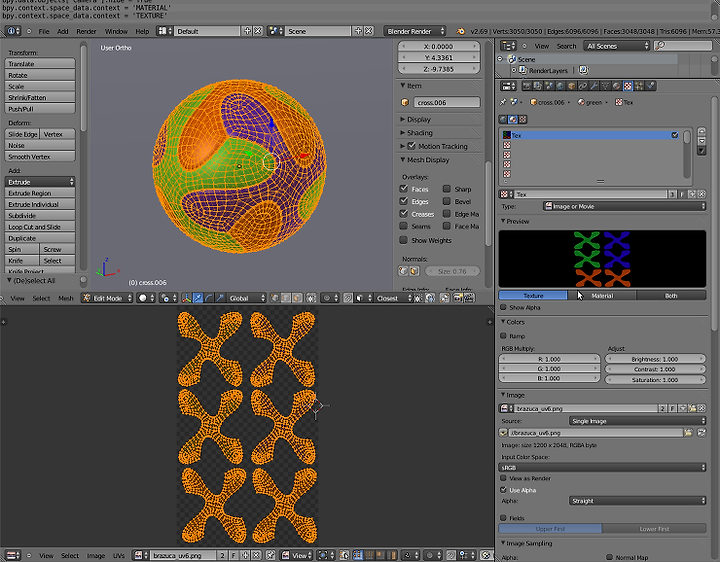Move texture slot up with the up arrow

[x=702, y=131]
